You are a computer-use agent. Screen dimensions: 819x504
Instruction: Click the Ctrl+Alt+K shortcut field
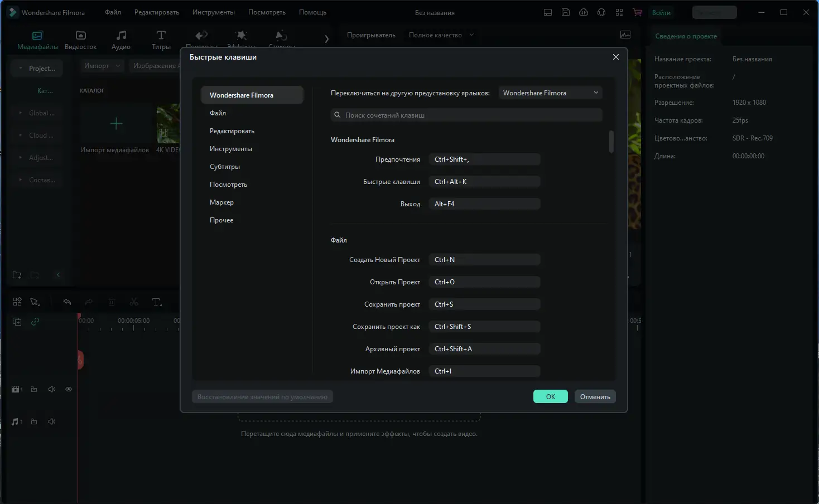(x=484, y=182)
